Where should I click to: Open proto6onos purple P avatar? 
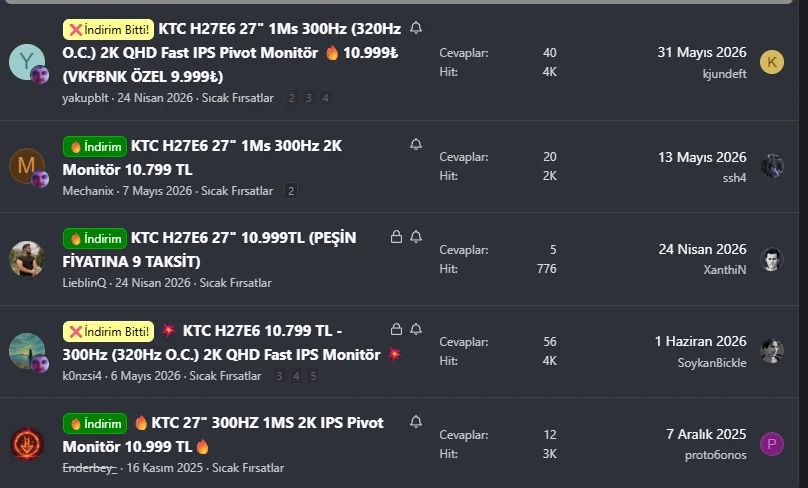coord(772,444)
